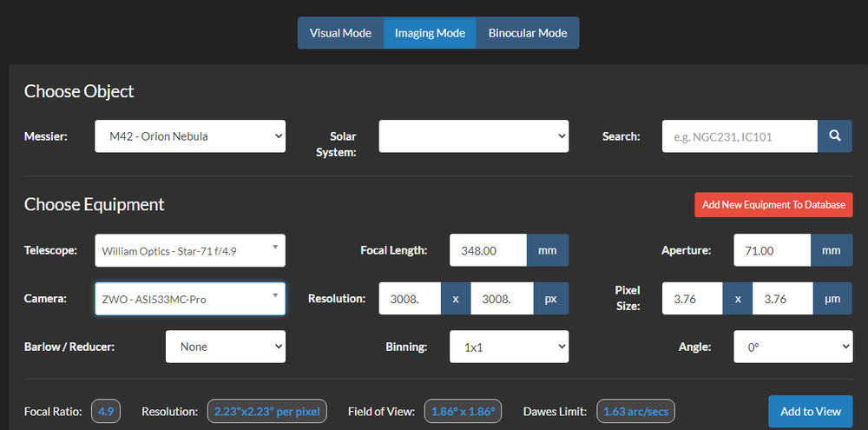Click the pixel size height field
The image size is (868, 430).
(783, 299)
